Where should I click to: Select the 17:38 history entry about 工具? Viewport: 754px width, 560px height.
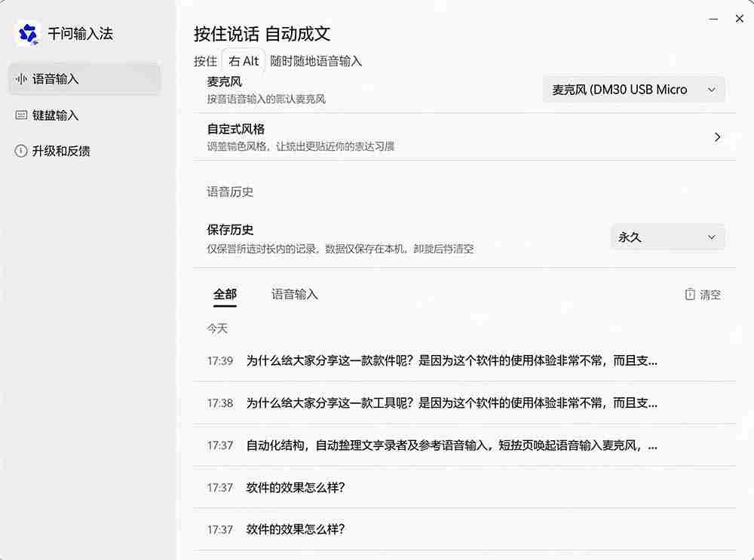click(x=464, y=402)
